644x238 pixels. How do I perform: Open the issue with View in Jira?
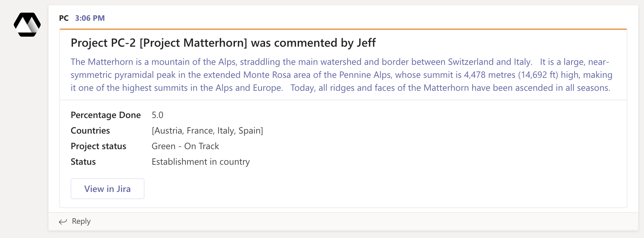point(107,188)
